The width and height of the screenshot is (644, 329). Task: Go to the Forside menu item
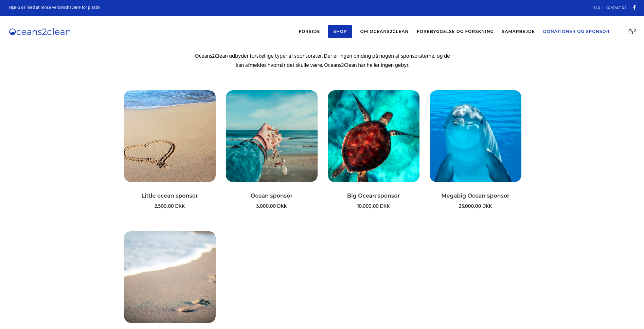point(309,32)
